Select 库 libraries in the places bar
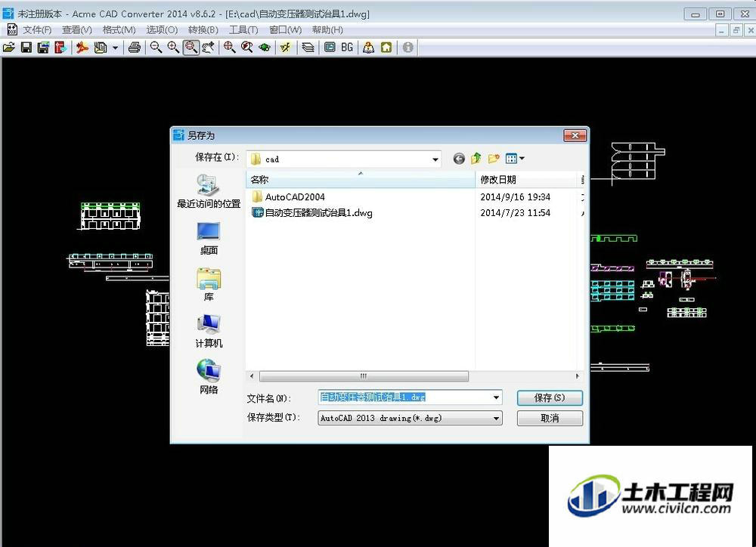 (209, 285)
